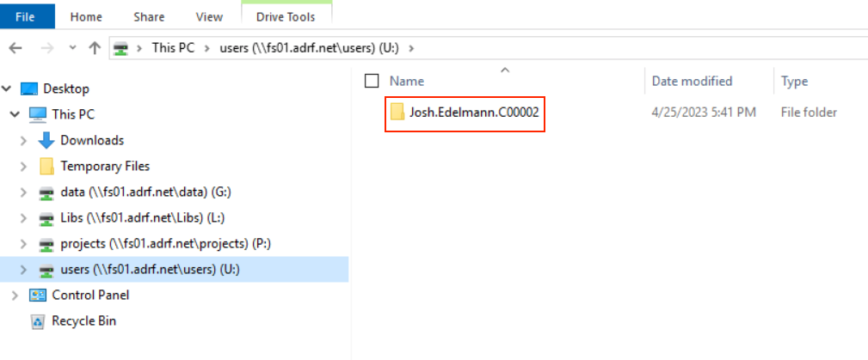
Task: Click the Downloads blue arrow icon
Action: tap(46, 141)
